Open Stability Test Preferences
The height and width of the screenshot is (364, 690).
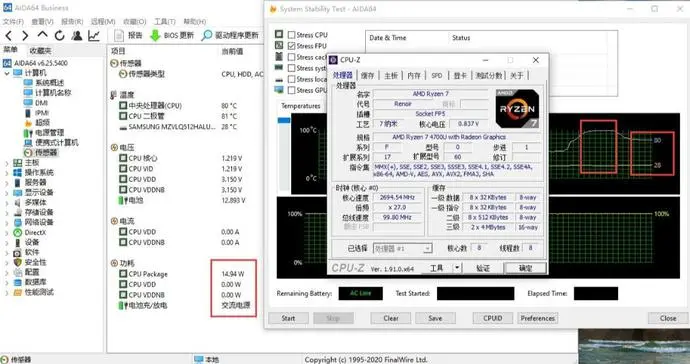538,318
